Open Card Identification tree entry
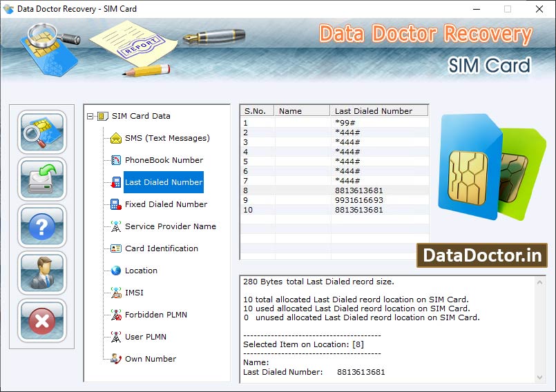The image size is (556, 392). 162,248
